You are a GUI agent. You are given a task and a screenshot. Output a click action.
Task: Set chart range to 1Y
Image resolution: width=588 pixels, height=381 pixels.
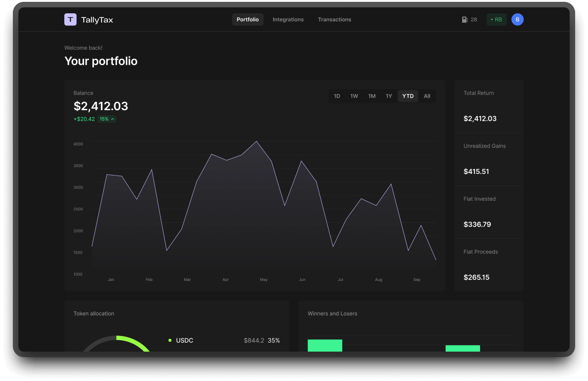[x=389, y=96]
